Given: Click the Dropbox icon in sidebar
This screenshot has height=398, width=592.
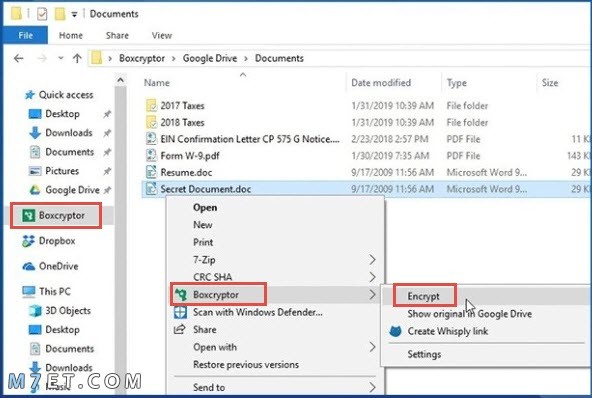Looking at the screenshot, I should click(28, 241).
